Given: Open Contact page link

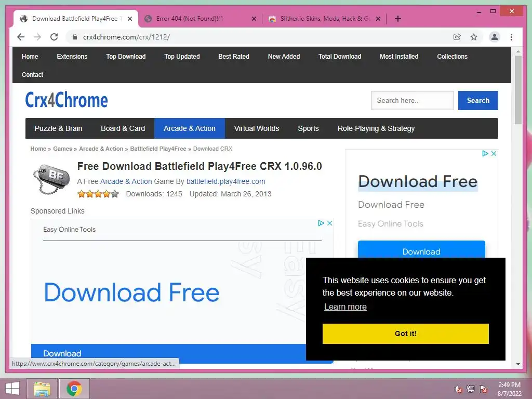Looking at the screenshot, I should pos(32,75).
